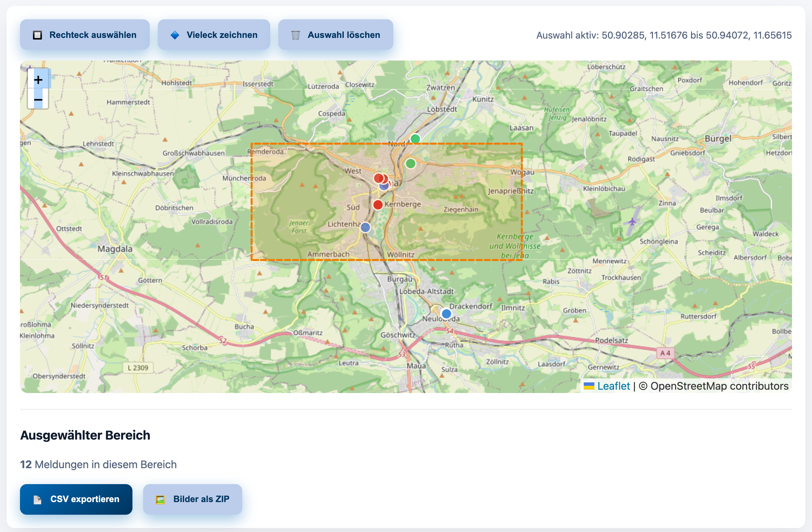Viewport: 812px width, 532px height.
Task: Click the Rechteck auswählen button
Action: pyautogui.click(x=85, y=35)
